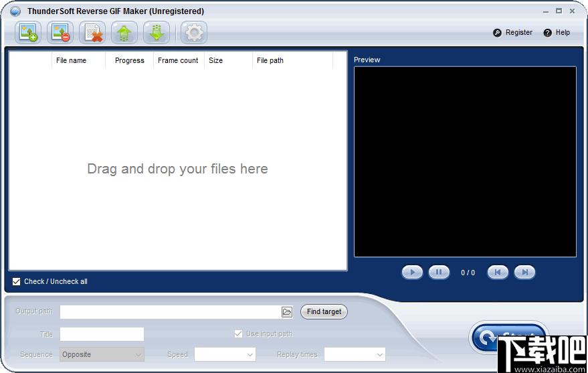This screenshot has width=588, height=373.
Task: Open the Speed dropdown
Action: (225, 355)
